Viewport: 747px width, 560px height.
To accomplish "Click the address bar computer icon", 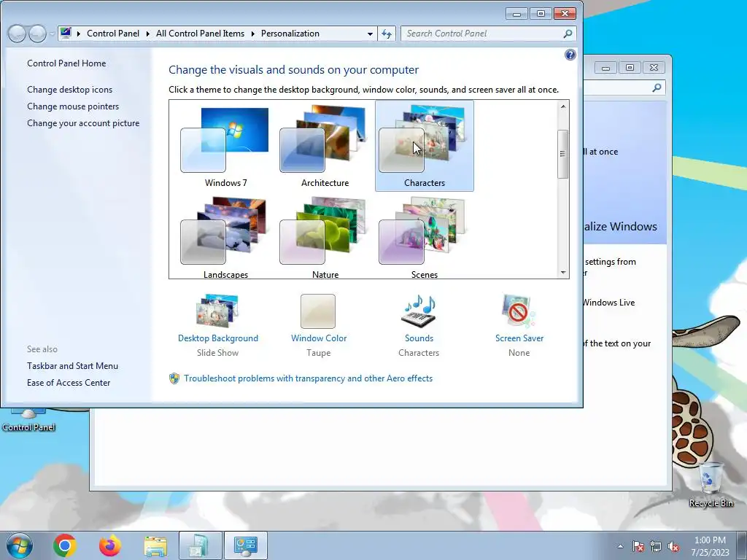I will point(66,33).
